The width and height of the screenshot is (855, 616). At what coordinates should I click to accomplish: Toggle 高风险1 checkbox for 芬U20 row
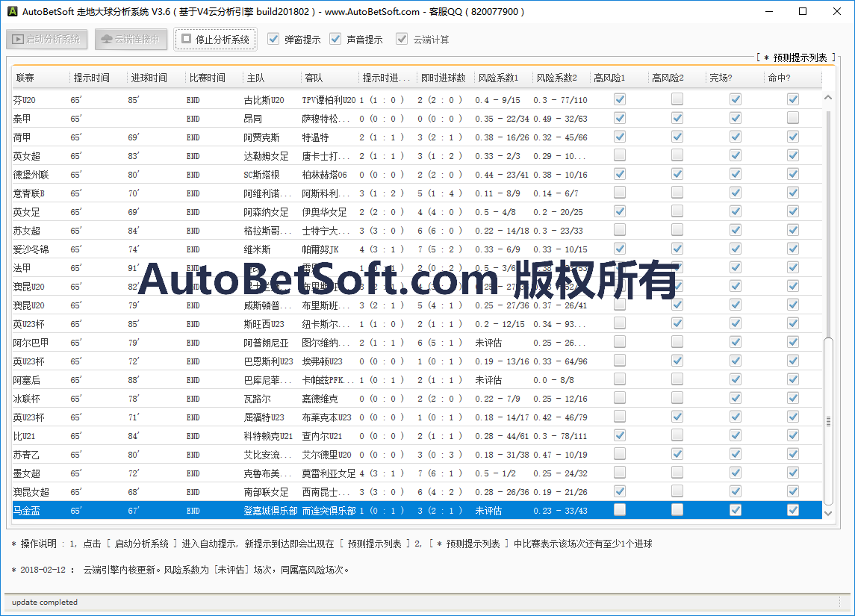pyautogui.click(x=620, y=99)
